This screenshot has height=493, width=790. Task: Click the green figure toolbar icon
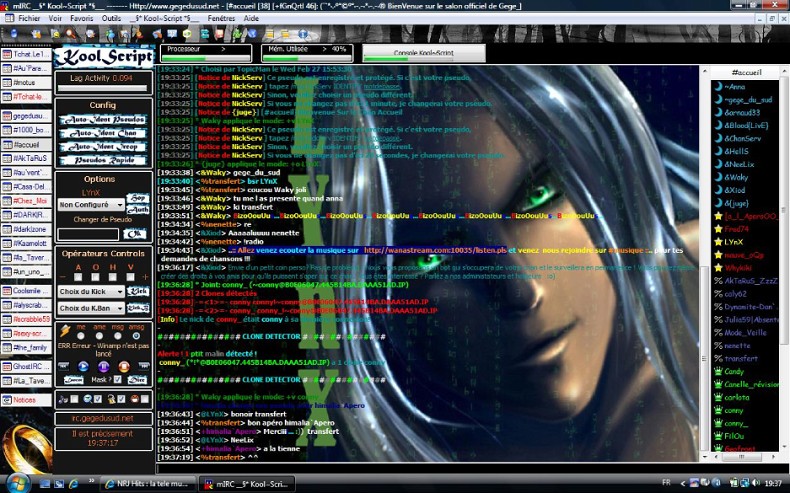[236, 34]
